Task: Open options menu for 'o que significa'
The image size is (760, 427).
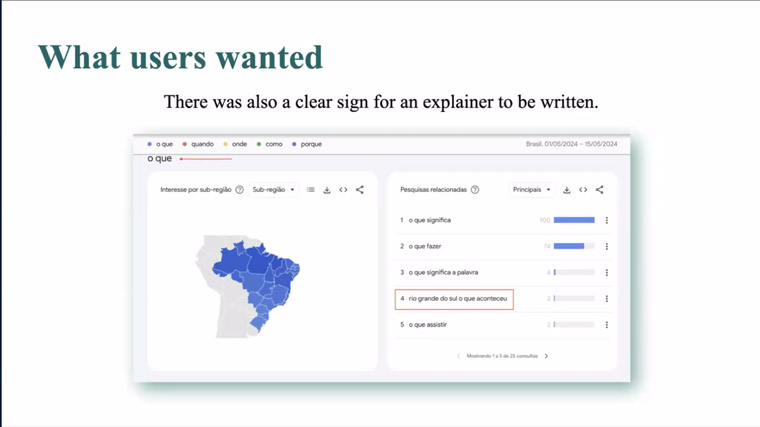Action: coord(606,221)
